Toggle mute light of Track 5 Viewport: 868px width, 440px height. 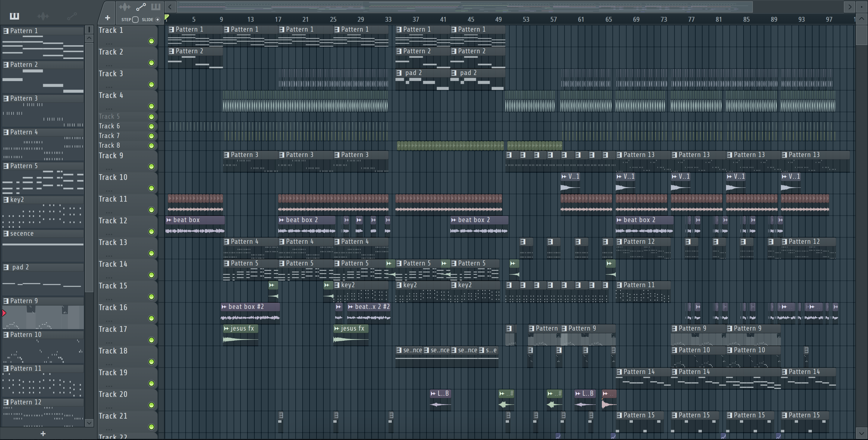tap(152, 117)
